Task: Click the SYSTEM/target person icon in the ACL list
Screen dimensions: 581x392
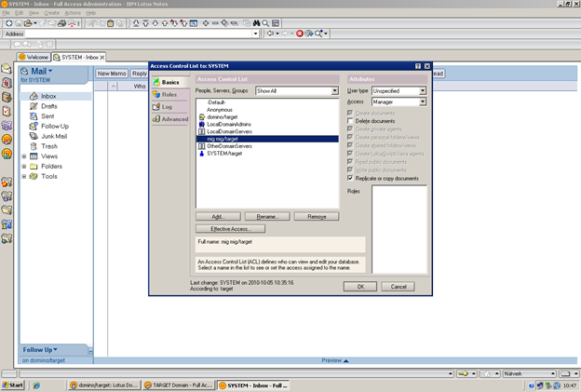Action: pyautogui.click(x=202, y=154)
